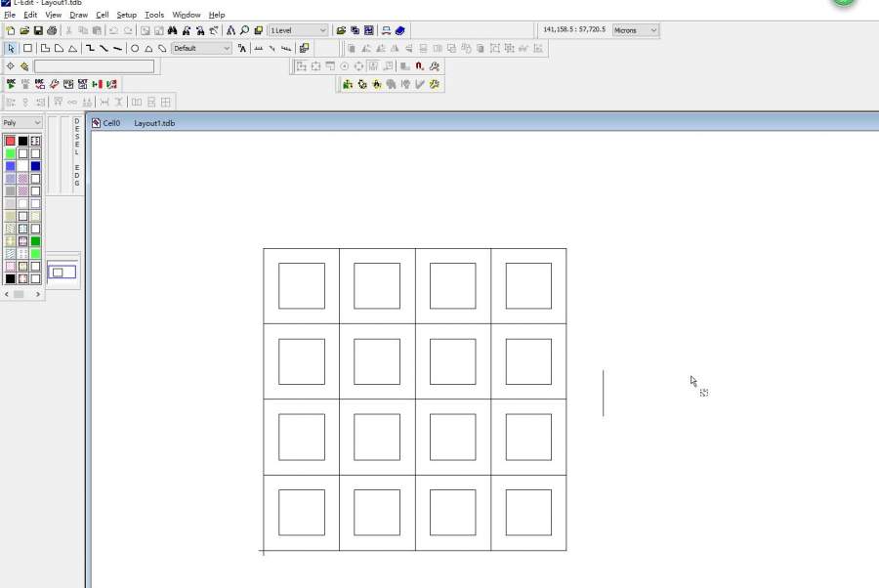
Task: Select the orthogonal wire tool
Action: tap(90, 48)
